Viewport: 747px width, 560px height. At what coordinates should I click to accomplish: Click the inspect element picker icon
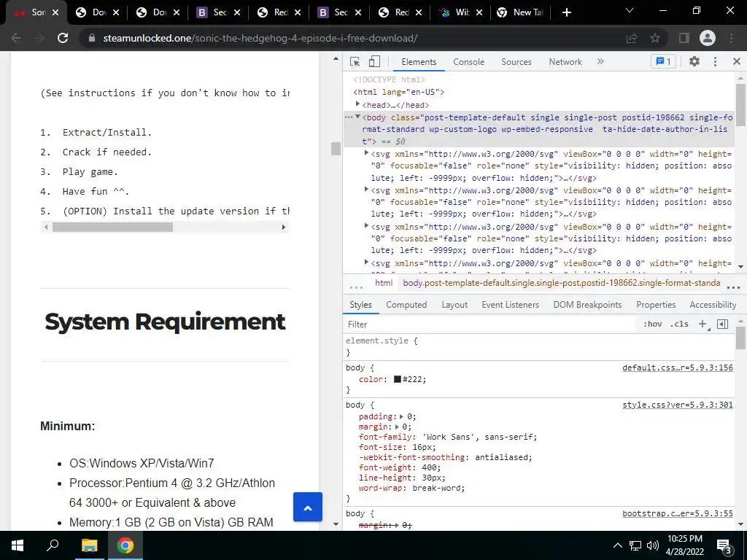[x=355, y=61]
